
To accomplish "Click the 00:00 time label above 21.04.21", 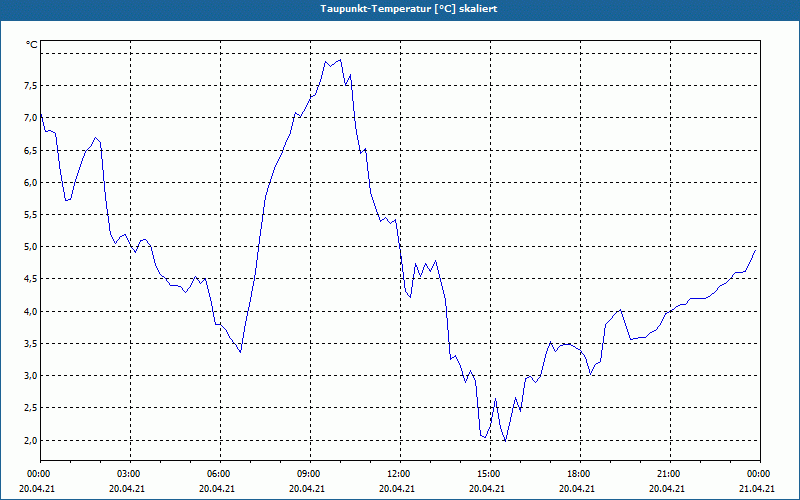I will pos(757,474).
